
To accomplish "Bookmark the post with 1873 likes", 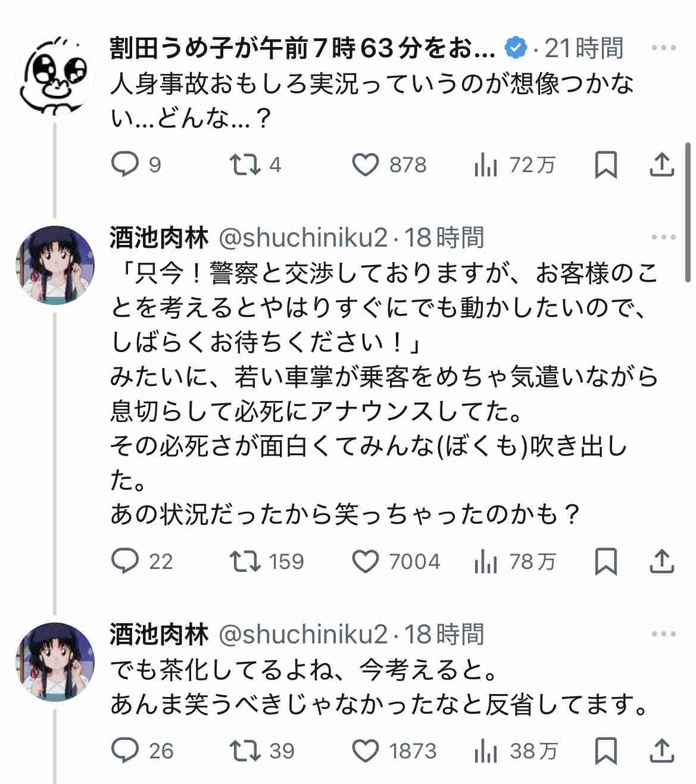I will point(606,751).
